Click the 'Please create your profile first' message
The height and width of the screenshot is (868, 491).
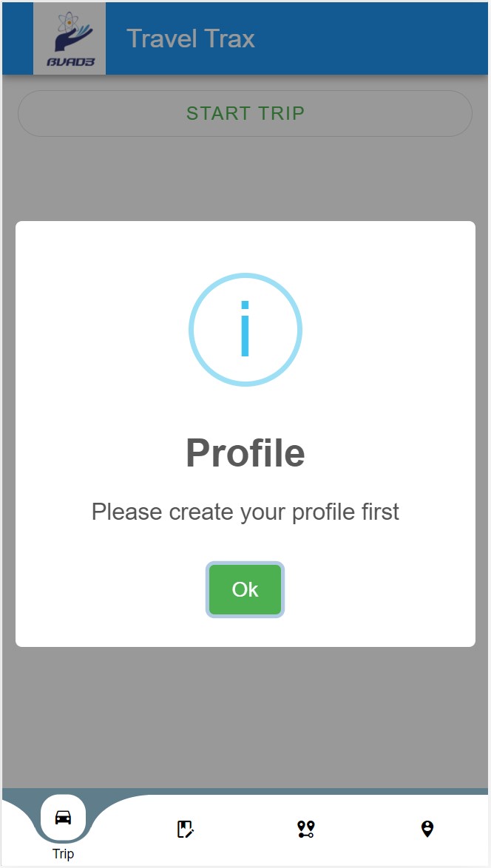point(245,512)
